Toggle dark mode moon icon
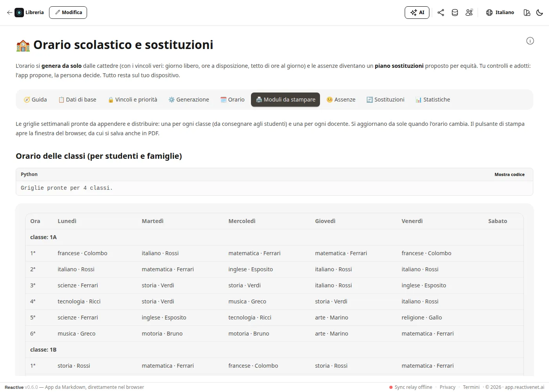The image size is (549, 392). tap(540, 13)
